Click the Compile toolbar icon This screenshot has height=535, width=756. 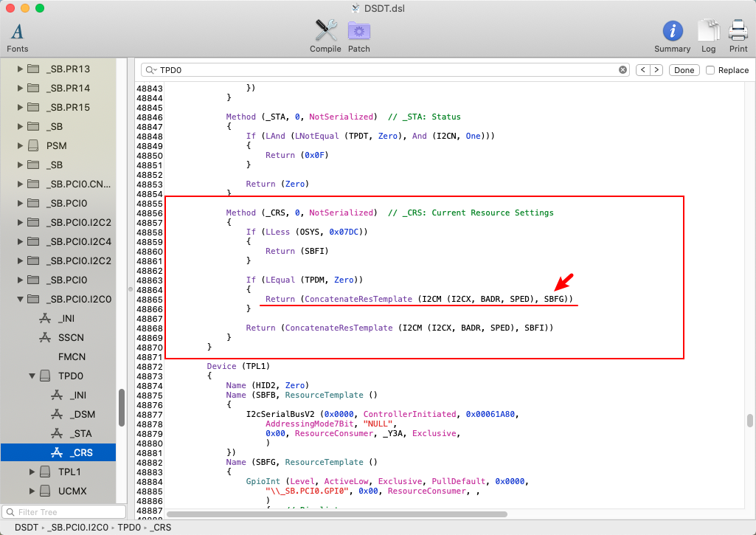(325, 35)
